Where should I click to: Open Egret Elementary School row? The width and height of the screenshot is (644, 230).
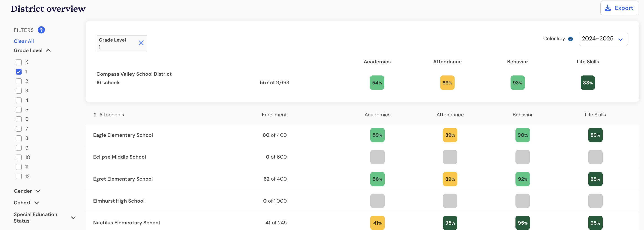pyautogui.click(x=362, y=179)
